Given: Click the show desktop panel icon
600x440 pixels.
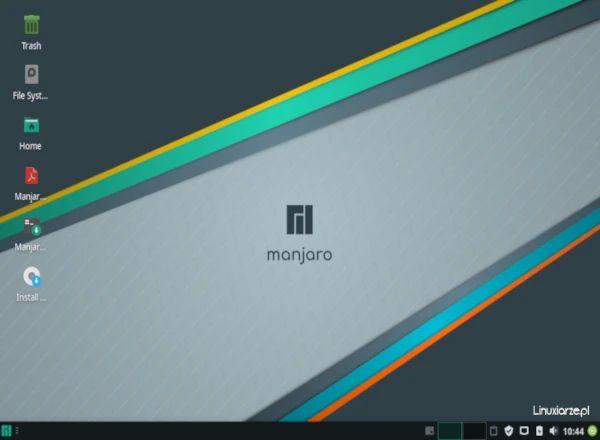Looking at the screenshot, I should click(x=429, y=431).
